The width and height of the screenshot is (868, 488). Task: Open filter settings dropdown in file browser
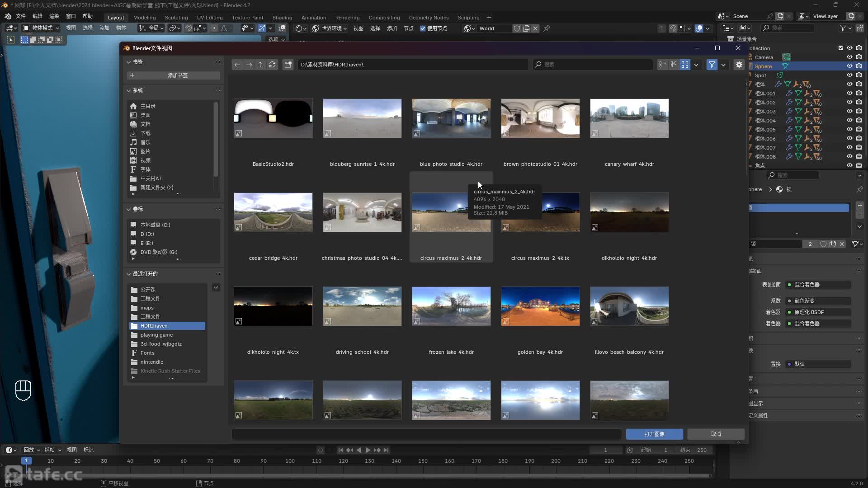point(723,65)
